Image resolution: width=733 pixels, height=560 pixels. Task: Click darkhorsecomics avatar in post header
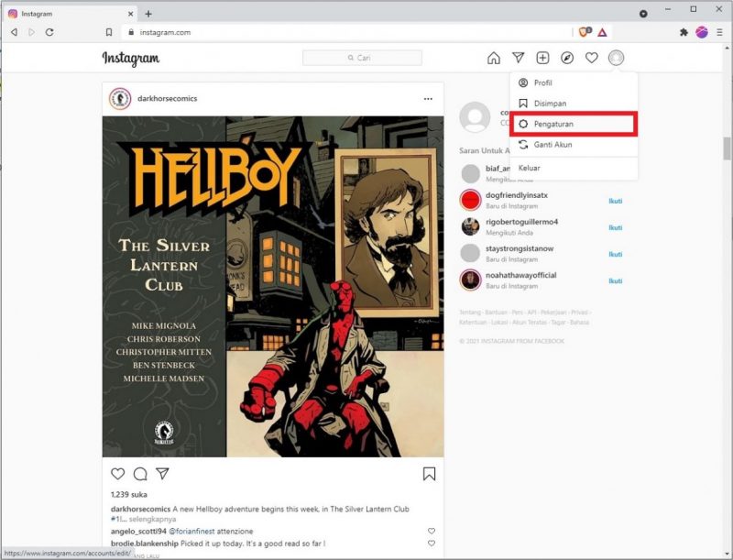pyautogui.click(x=120, y=99)
